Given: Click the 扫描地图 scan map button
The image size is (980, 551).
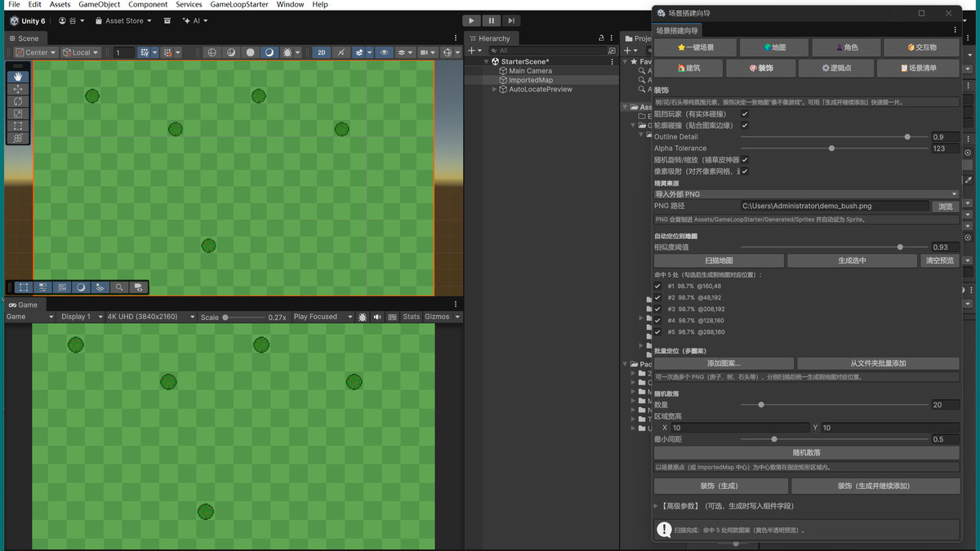Looking at the screenshot, I should (719, 261).
